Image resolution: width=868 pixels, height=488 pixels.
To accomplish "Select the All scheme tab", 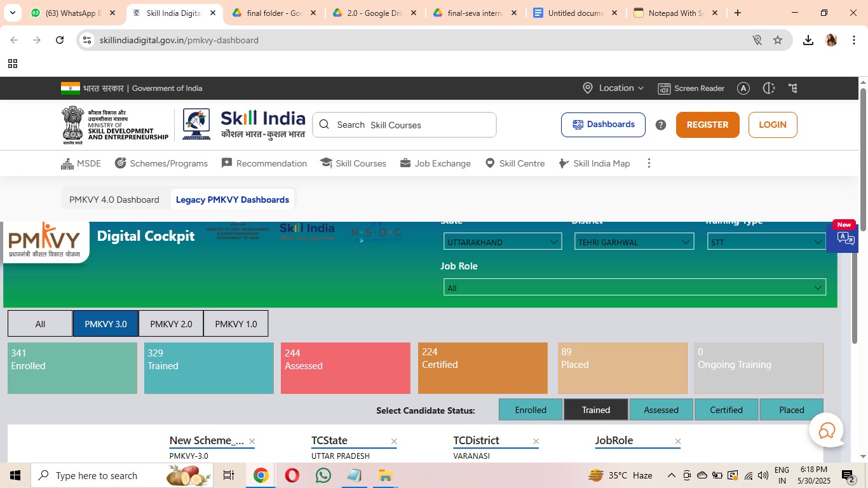I will tap(40, 324).
